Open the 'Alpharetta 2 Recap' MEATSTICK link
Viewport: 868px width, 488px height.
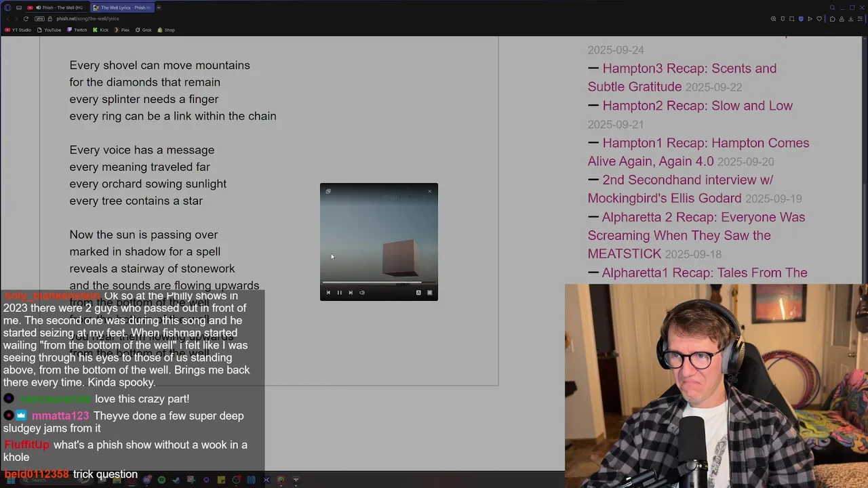point(696,235)
